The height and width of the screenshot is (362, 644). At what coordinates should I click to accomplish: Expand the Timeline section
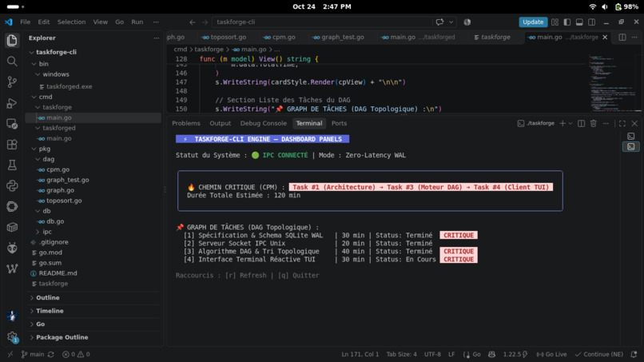pyautogui.click(x=50, y=311)
